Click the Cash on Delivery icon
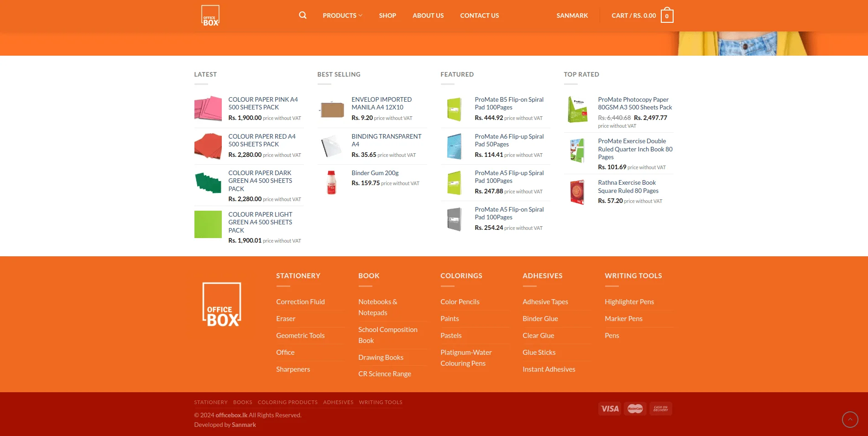868x436 pixels. pos(660,409)
